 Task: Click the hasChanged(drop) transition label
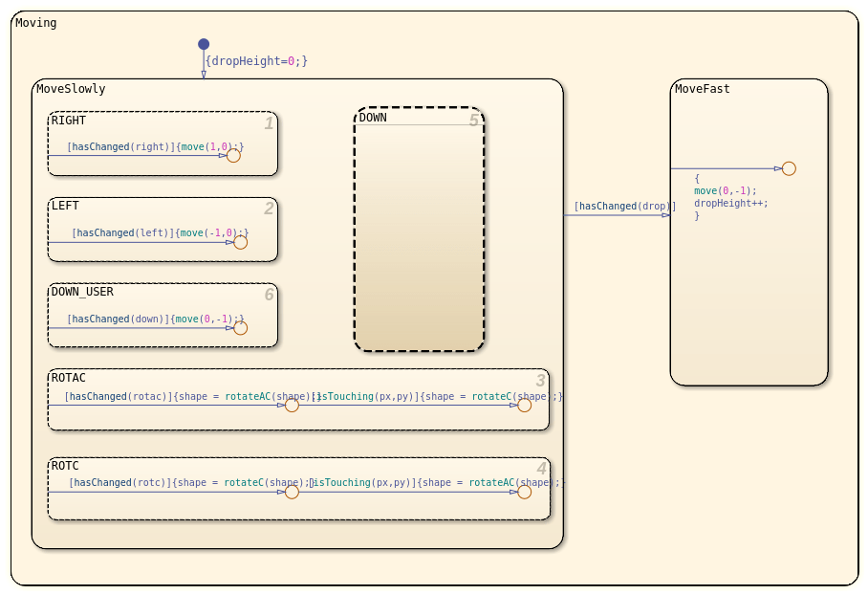click(625, 206)
